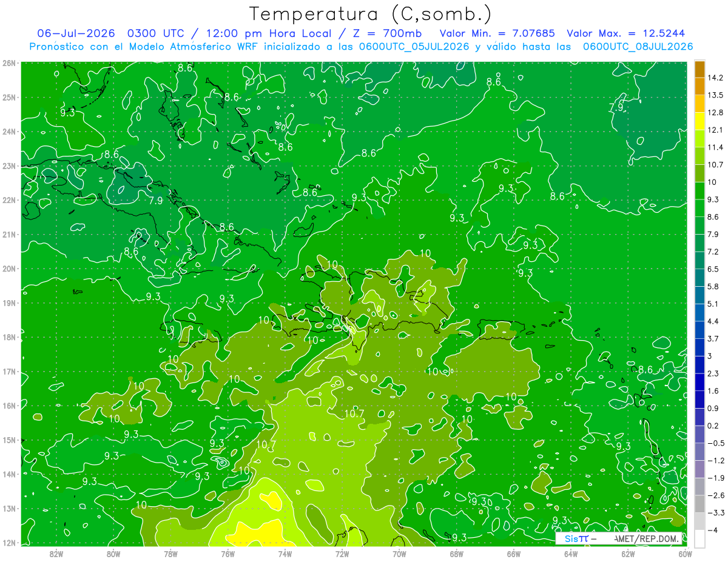Viewport: 728px width, 562px height.
Task: Click the "17N" latitude axis label
Action: pos(8,371)
